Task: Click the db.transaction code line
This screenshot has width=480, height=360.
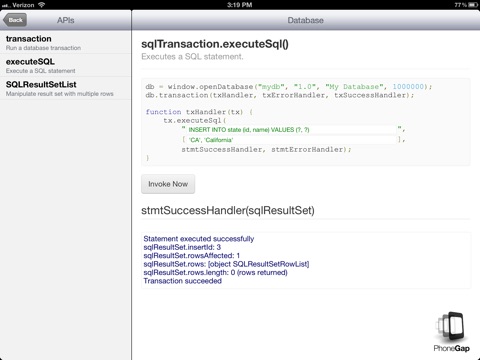Action: 280,95
